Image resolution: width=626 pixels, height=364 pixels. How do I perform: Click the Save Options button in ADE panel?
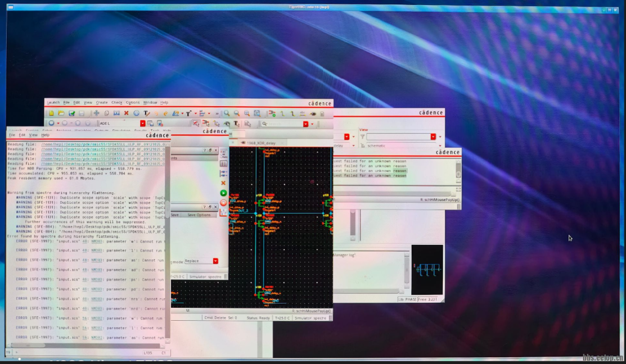point(199,215)
